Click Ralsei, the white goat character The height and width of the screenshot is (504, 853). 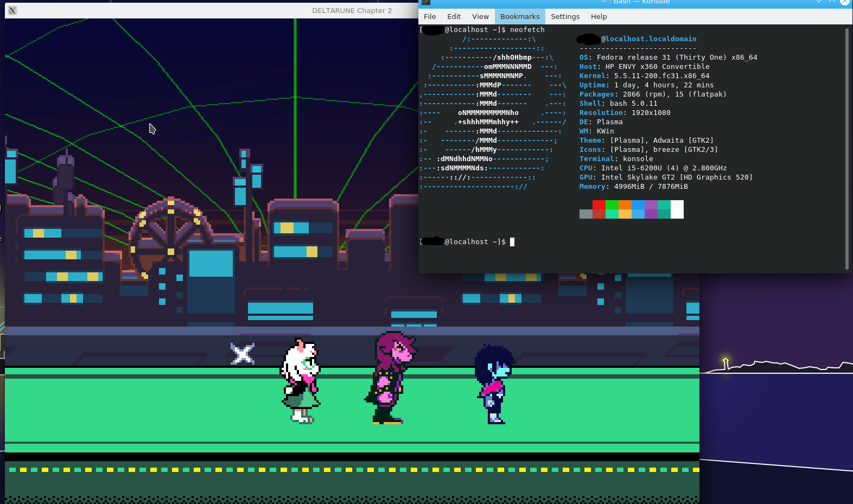(x=300, y=380)
